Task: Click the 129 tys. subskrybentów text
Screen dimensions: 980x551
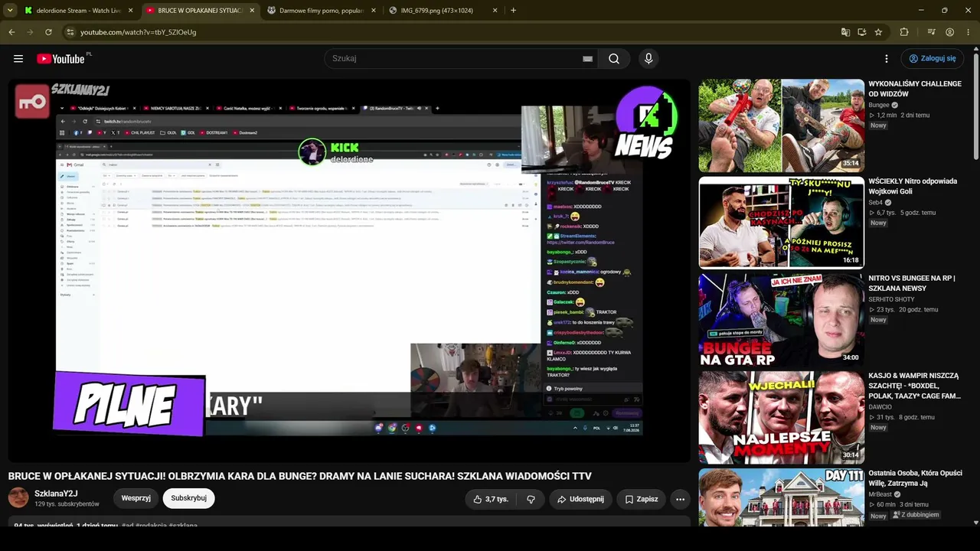Action: pos(67,504)
